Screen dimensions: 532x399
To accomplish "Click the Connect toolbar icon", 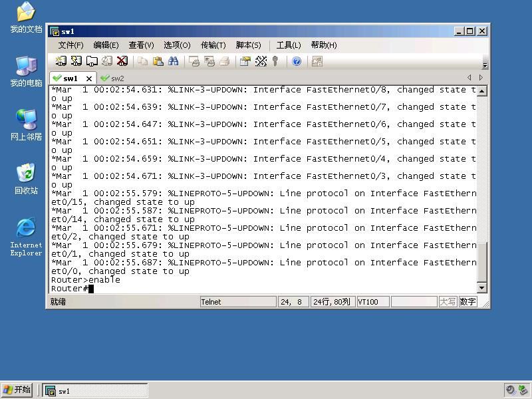I will point(61,61).
